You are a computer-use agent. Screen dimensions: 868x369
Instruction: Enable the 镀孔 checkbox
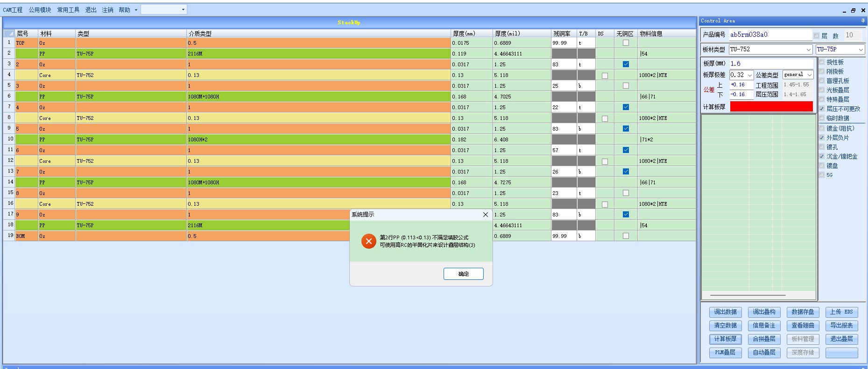click(x=822, y=147)
